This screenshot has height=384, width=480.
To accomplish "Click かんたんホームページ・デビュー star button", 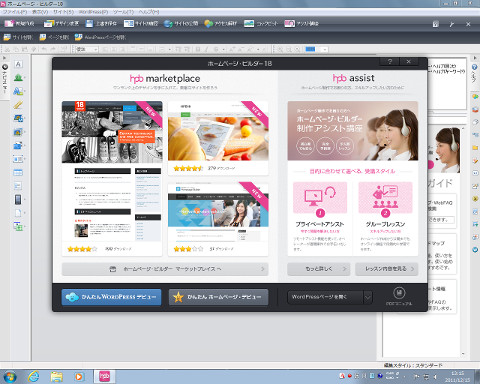I will (x=218, y=297).
